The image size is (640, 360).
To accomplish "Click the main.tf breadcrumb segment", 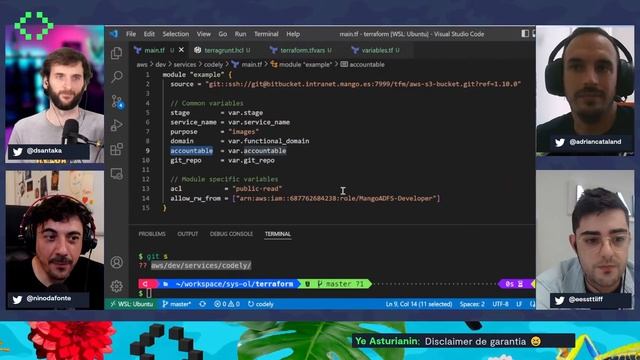I will (247, 64).
